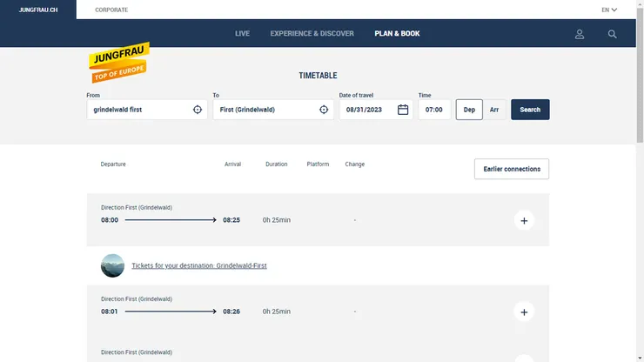Use current location for To field
The height and width of the screenshot is (362, 644).
(324, 110)
